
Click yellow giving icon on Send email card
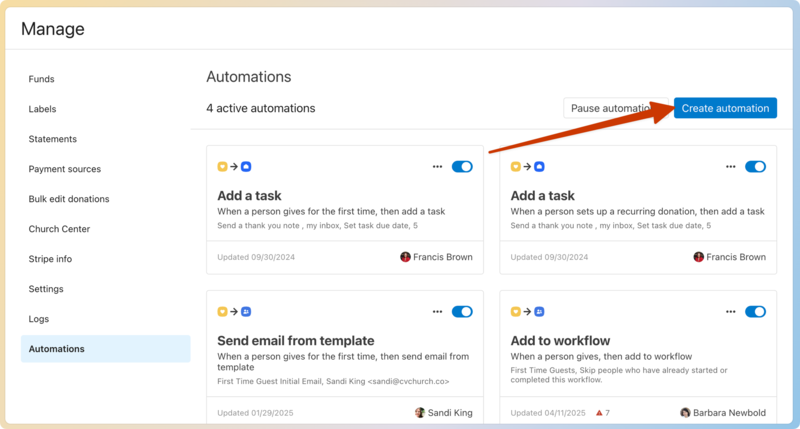[222, 312]
